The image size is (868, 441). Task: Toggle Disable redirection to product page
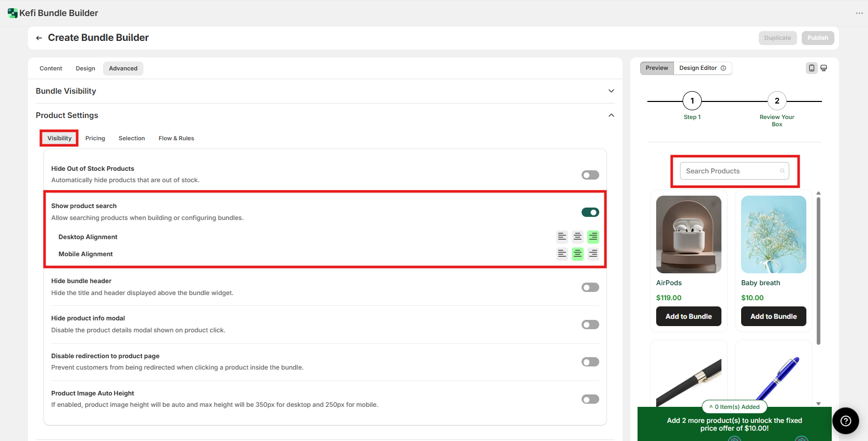[590, 362]
